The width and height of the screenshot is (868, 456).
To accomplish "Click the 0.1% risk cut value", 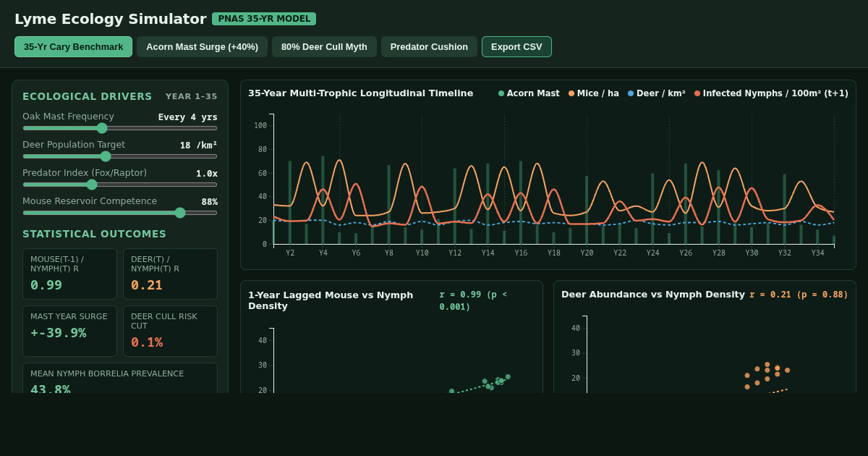I will [147, 342].
